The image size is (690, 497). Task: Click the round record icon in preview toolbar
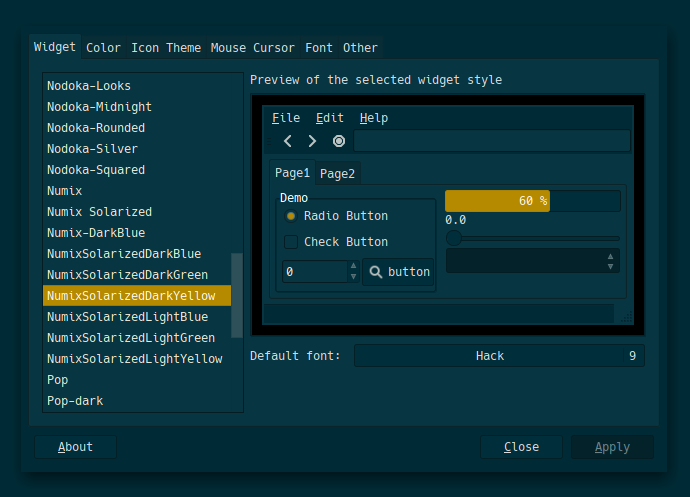click(339, 141)
